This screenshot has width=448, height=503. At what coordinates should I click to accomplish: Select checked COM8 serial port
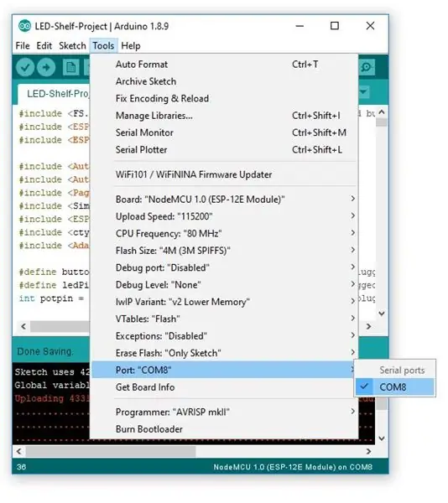tap(395, 386)
